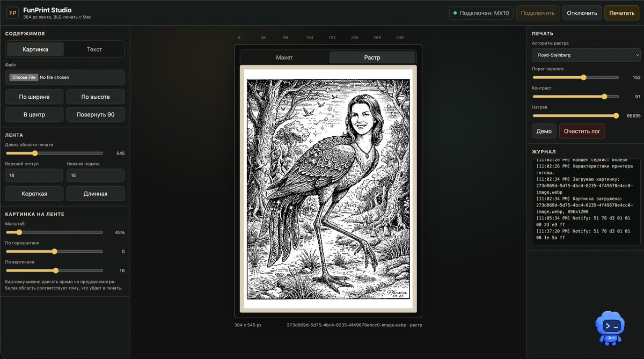The width and height of the screenshot is (644, 359).
Task: Click the Choose File button
Action: coord(24,77)
